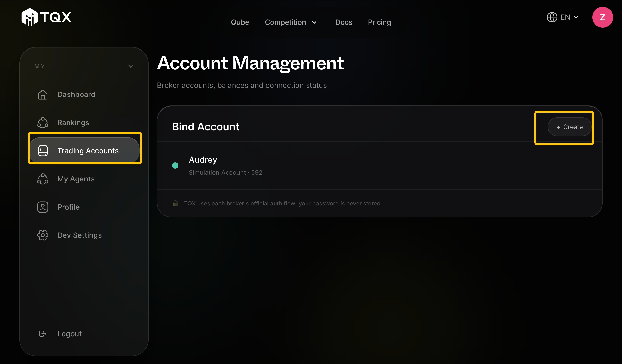Click the lock icon in the footer note
The height and width of the screenshot is (364, 622).
coord(175,203)
